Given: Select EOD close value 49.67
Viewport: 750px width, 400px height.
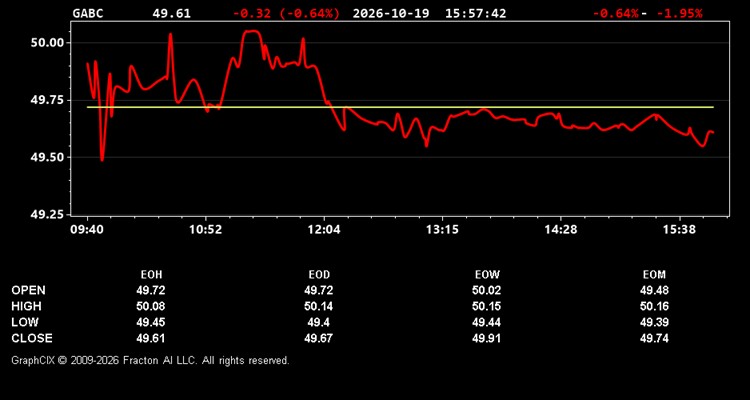Looking at the screenshot, I should (319, 338).
